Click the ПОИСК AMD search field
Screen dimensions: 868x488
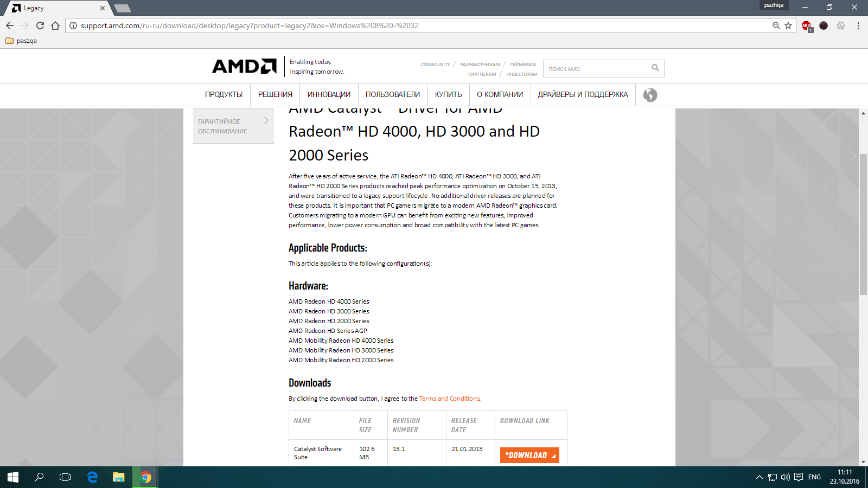[x=597, y=69]
